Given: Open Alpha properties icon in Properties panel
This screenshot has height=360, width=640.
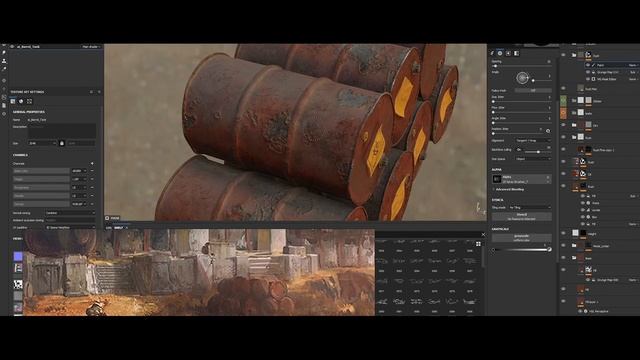Looking at the screenshot, I should [500, 53].
